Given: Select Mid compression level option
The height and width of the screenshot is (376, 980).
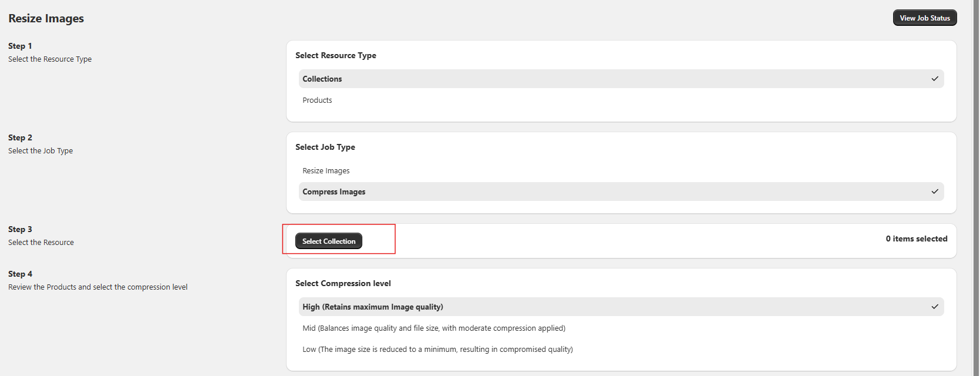Looking at the screenshot, I should 621,328.
